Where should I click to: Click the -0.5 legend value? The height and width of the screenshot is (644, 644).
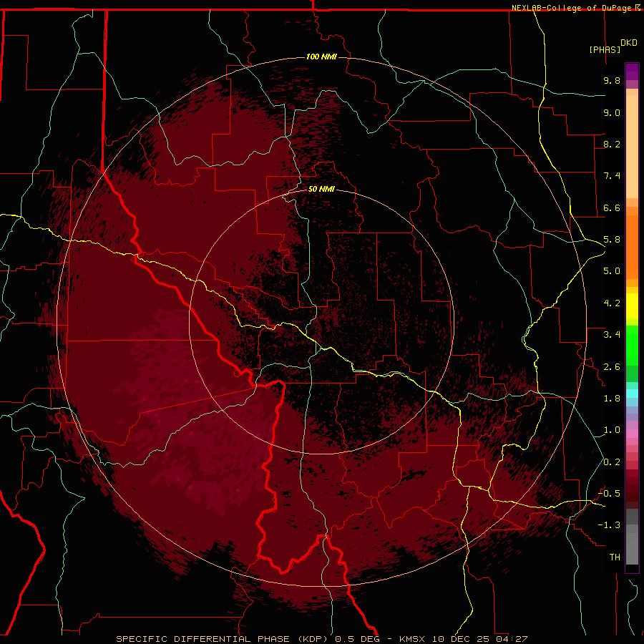[x=609, y=494]
